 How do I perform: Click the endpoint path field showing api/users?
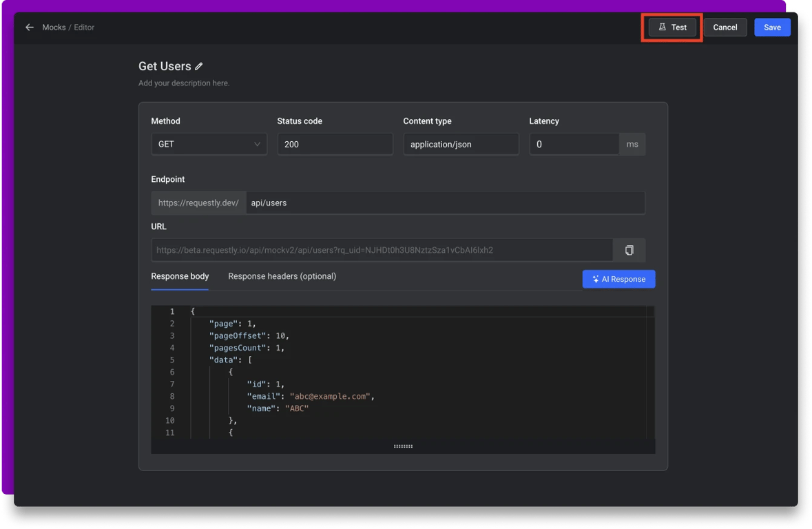click(444, 202)
